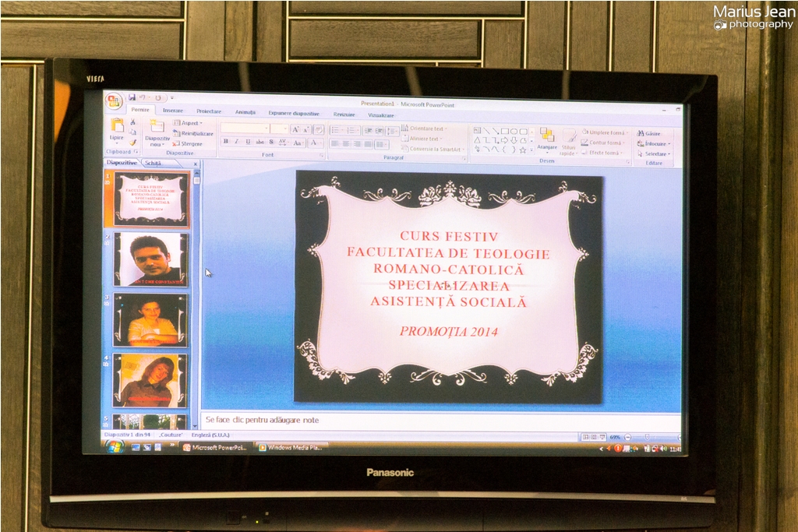Toggle underline formatting
Image resolution: width=798 pixels, height=532 pixels.
coord(248,143)
